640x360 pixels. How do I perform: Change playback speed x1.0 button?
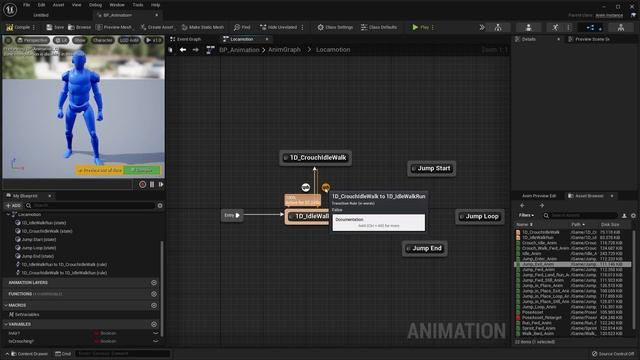click(x=154, y=40)
